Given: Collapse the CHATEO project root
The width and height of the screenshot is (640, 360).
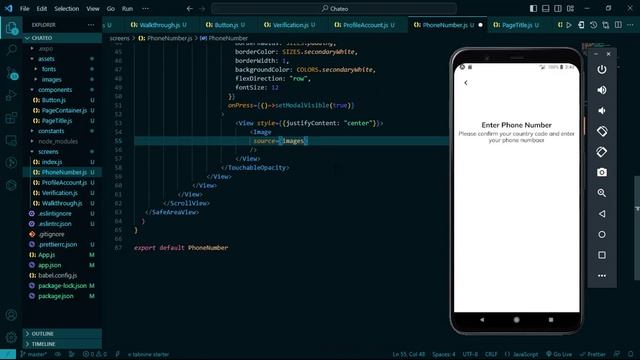Looking at the screenshot, I should pyautogui.click(x=62, y=38).
